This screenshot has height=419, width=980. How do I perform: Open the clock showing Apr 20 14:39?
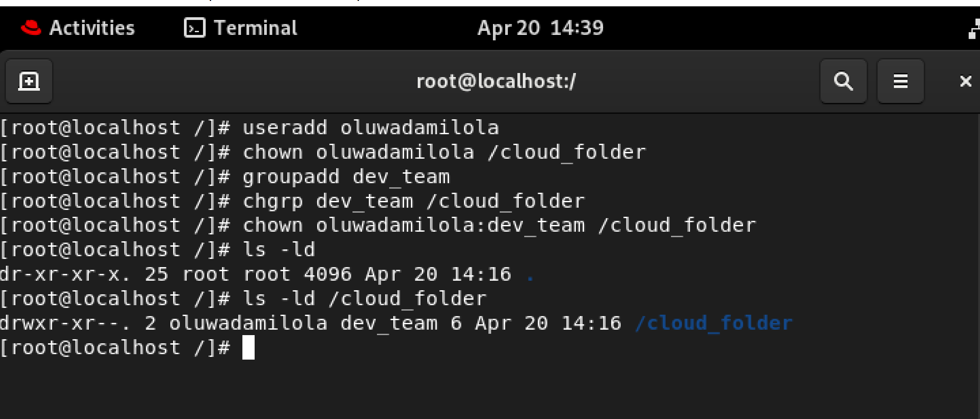coord(541,28)
